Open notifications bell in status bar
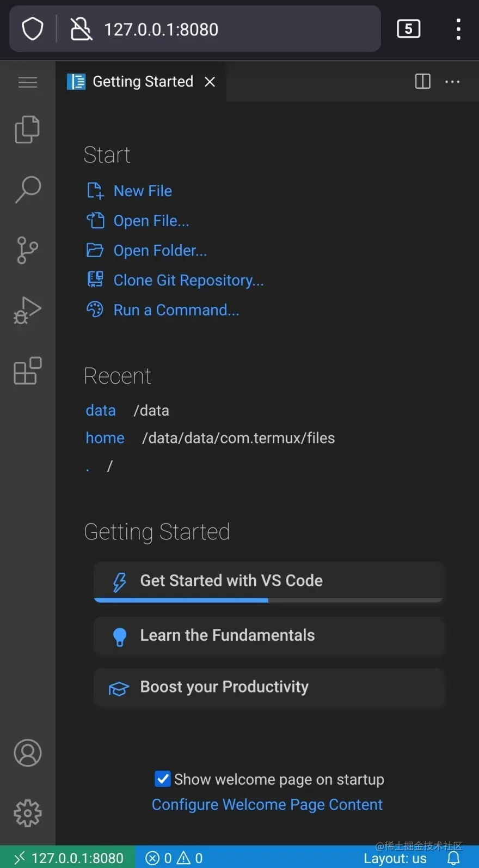This screenshot has width=479, height=868. (453, 859)
